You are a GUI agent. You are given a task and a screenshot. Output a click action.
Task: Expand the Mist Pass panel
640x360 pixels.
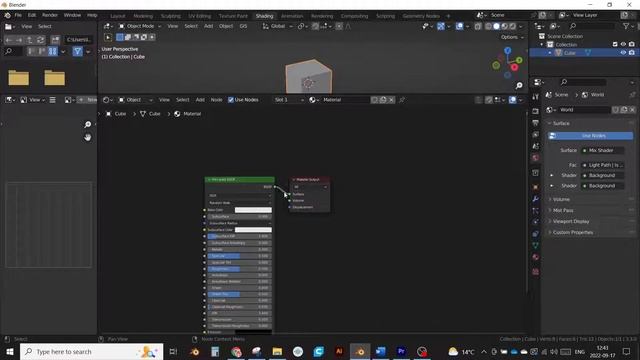click(590, 210)
